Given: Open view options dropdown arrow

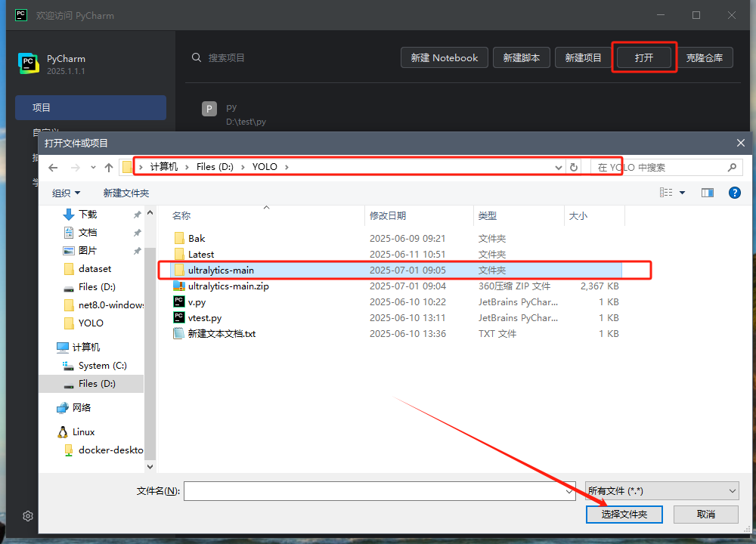Looking at the screenshot, I should (682, 193).
